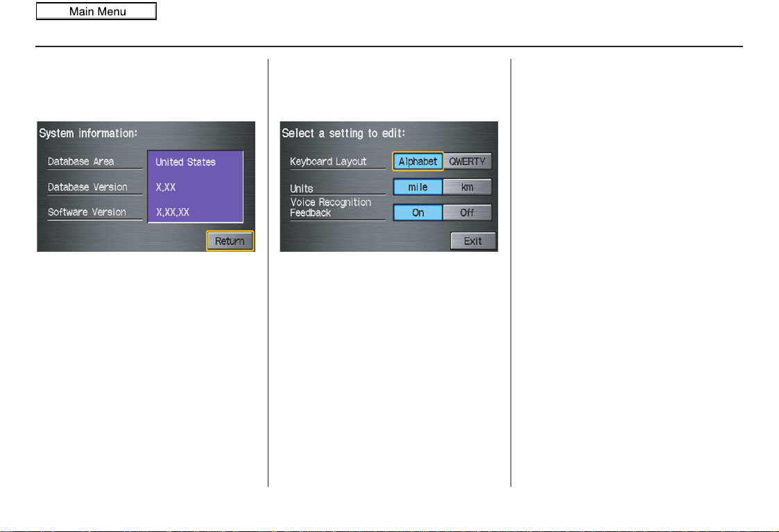Click Voice Recognition Feedback label
Viewport: 779px width, 532px height.
coord(331,207)
